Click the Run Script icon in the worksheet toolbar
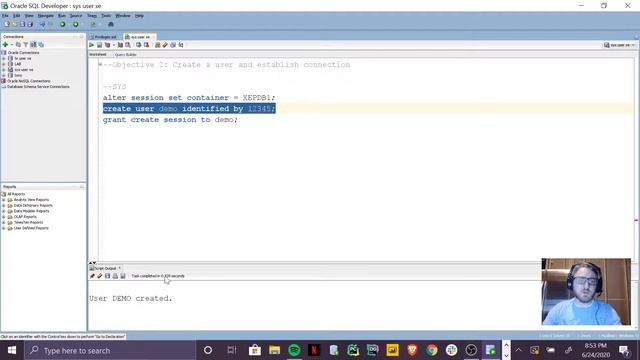Screen dimensions: 640x360 [x=99, y=45]
